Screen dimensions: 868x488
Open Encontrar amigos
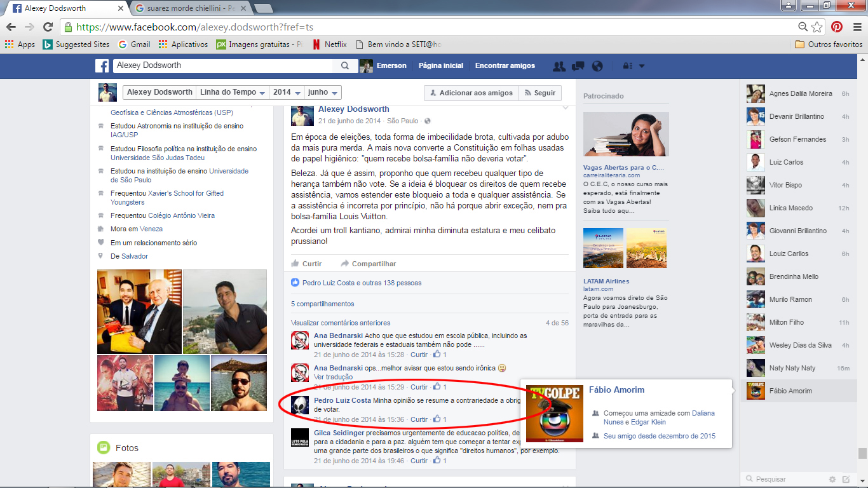pos(505,66)
